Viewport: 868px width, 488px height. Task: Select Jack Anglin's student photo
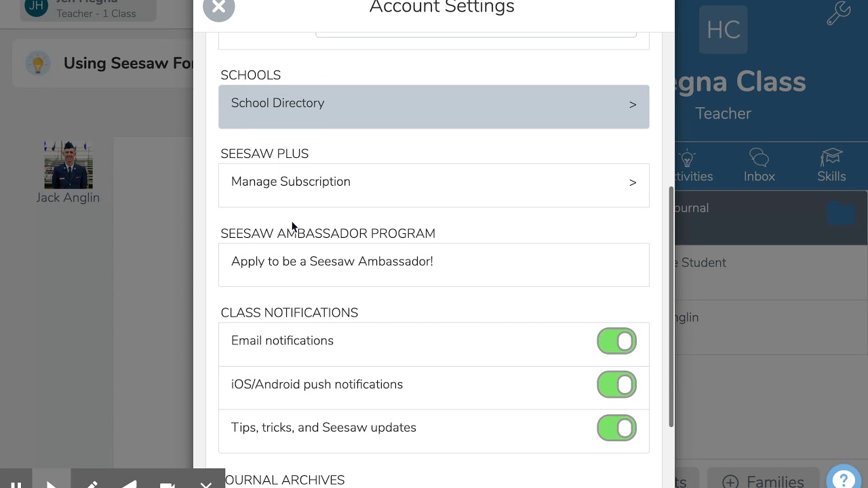point(68,165)
